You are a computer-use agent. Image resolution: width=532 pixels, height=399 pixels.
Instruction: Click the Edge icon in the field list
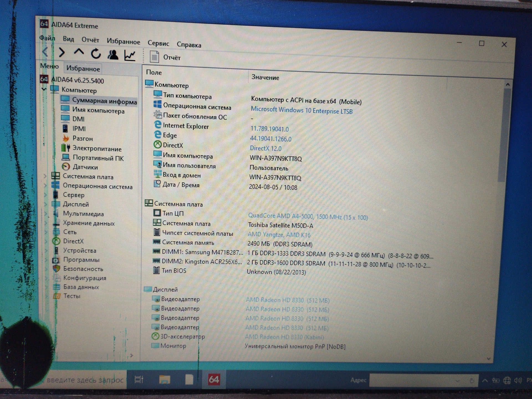[x=157, y=134]
